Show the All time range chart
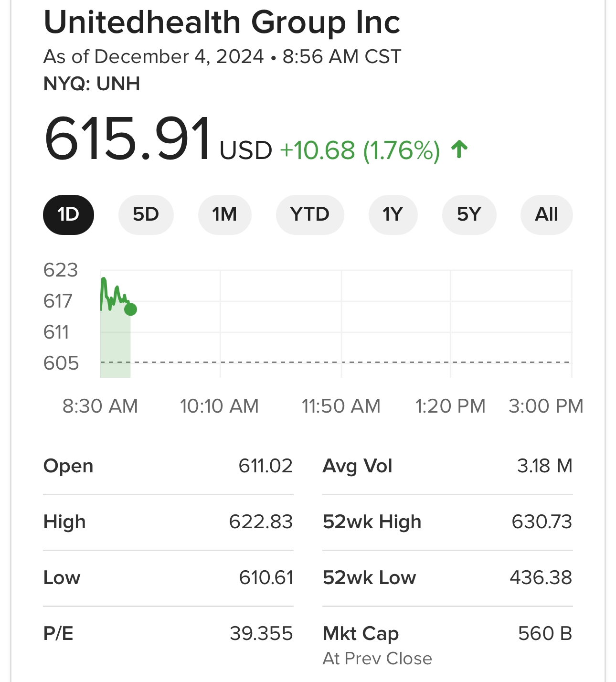Image resolution: width=616 pixels, height=682 pixels. click(546, 215)
